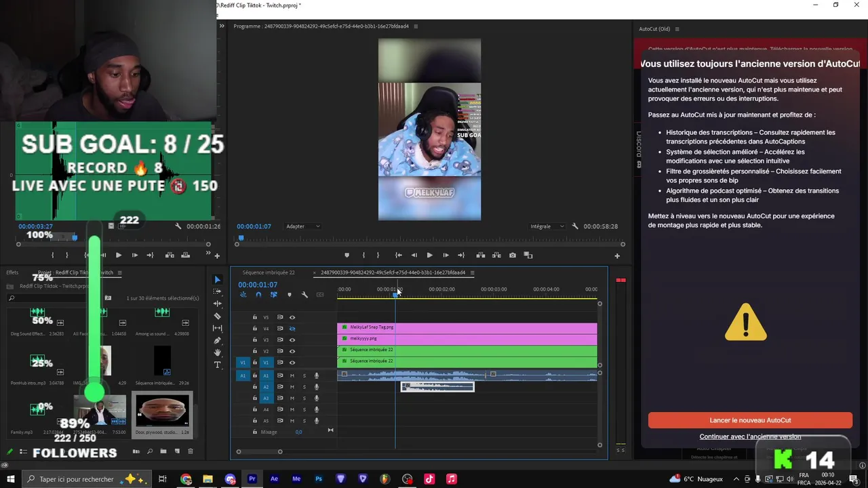Image resolution: width=868 pixels, height=488 pixels.
Task: Play the Program monitor sequence
Action: pos(429,256)
